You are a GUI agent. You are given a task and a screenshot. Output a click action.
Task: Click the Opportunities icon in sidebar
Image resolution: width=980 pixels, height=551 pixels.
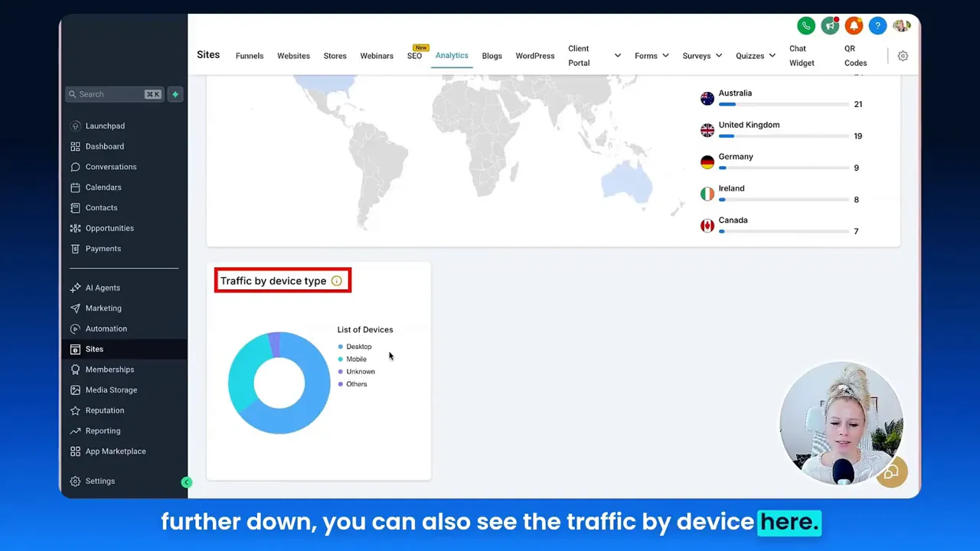click(x=75, y=228)
